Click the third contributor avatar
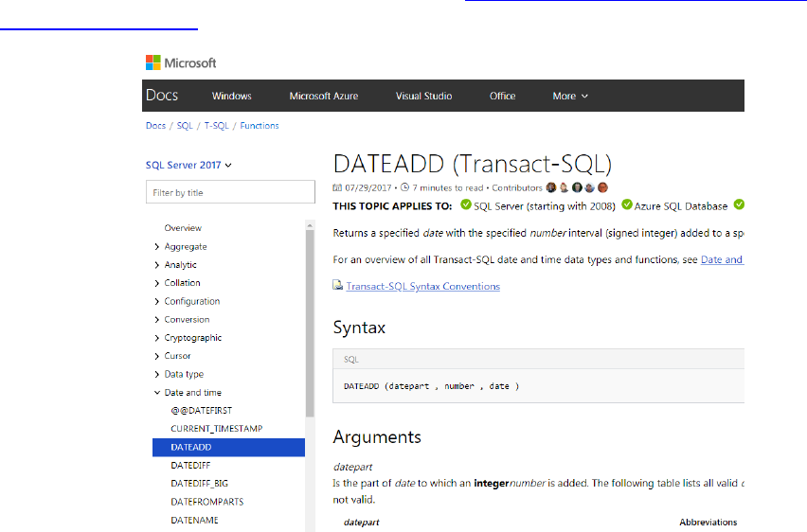Viewport: 807px width, 532px height. click(x=577, y=187)
